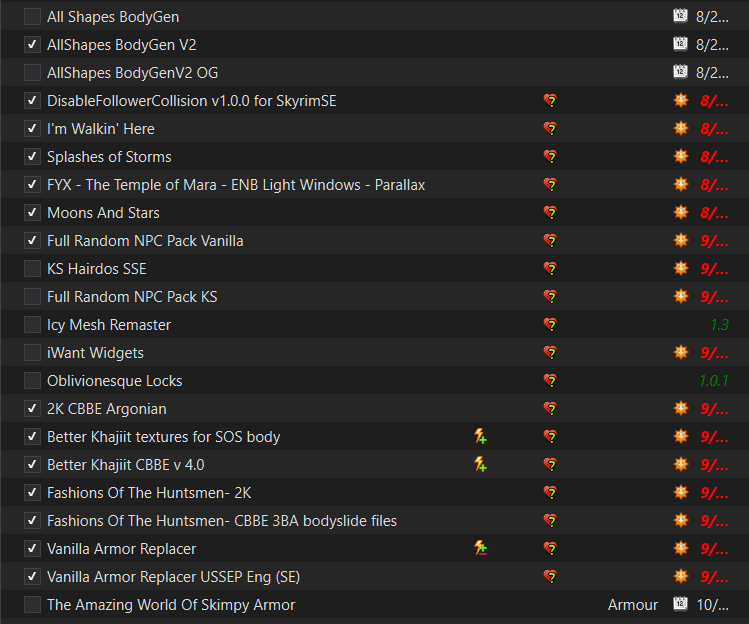The height and width of the screenshot is (624, 749).
Task: Click endorse heart icon for FYX Temple of Mara
Action: click(x=550, y=185)
